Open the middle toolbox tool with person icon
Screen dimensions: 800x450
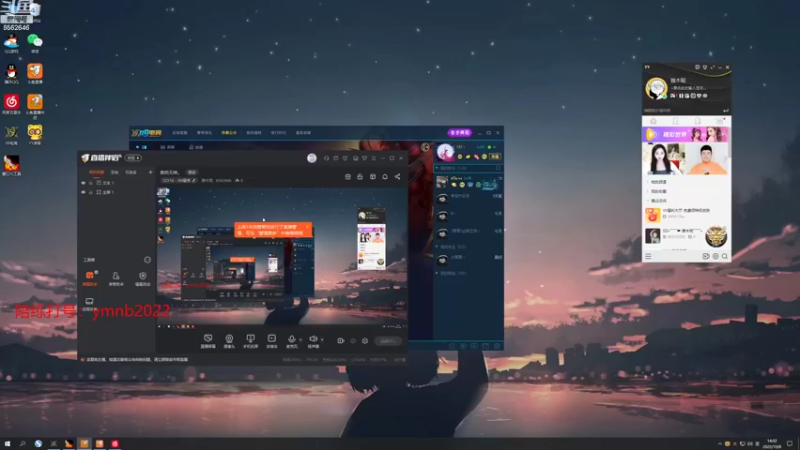(x=116, y=279)
